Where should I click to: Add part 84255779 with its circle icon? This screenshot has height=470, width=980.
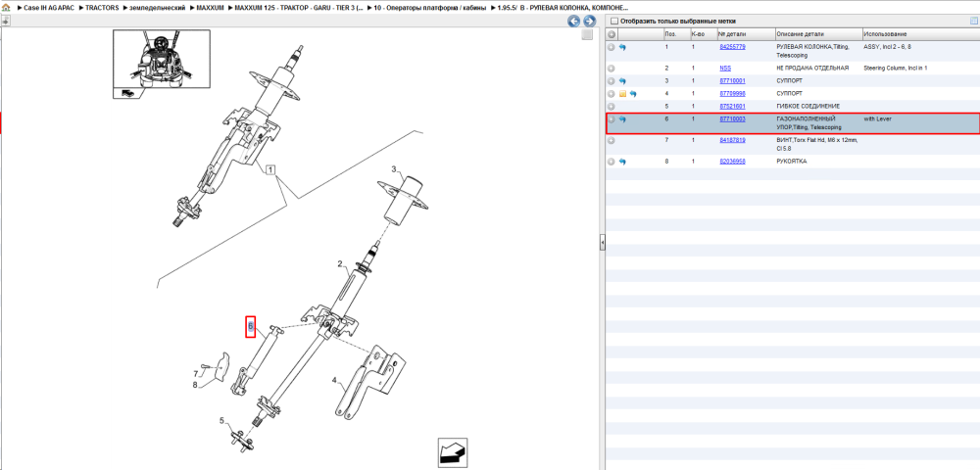(x=612, y=47)
